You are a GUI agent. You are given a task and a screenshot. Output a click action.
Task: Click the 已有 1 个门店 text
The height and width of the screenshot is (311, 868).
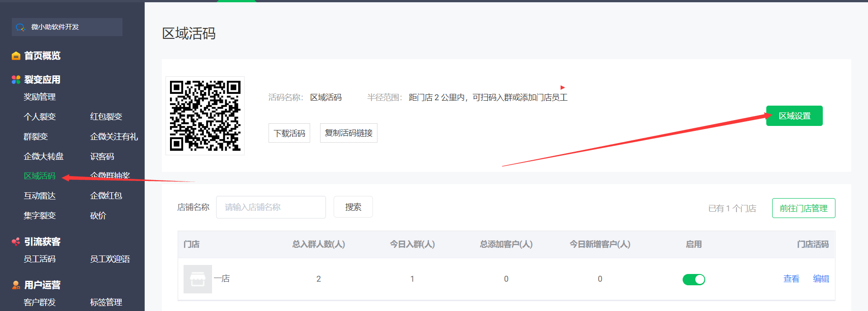tap(732, 209)
